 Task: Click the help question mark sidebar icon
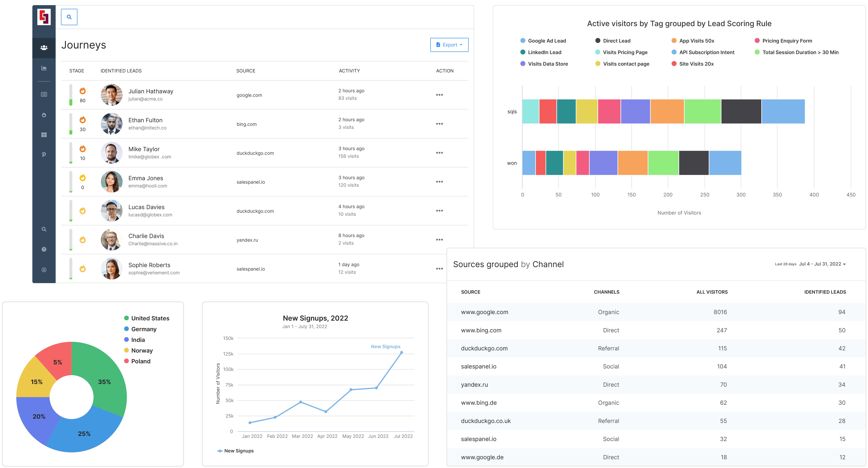(44, 249)
